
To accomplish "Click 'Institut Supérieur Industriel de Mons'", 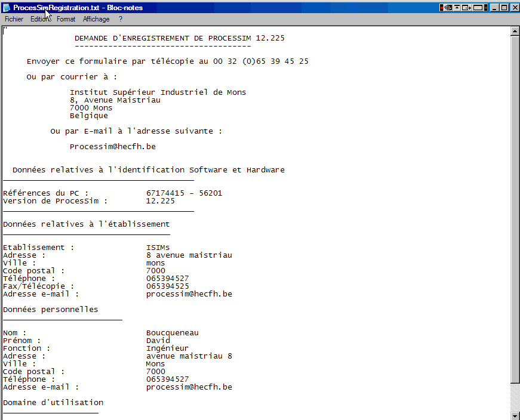I will click(158, 92).
